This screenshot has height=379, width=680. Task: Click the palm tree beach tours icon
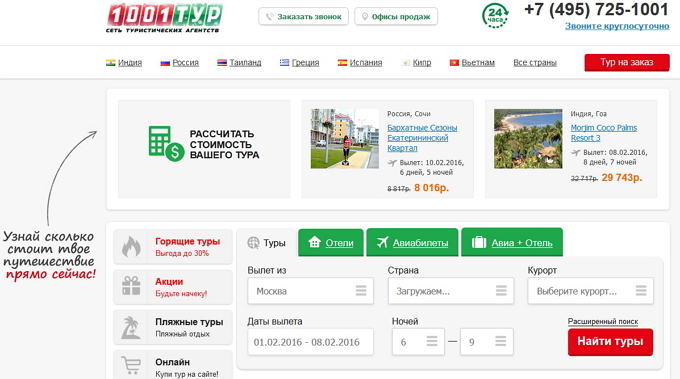pyautogui.click(x=131, y=327)
